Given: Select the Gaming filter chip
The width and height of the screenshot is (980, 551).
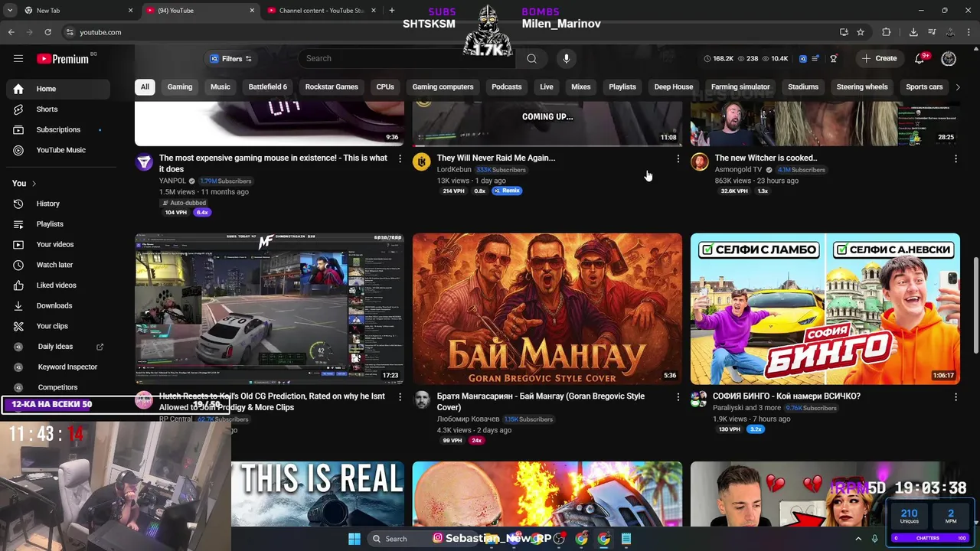Looking at the screenshot, I should tap(180, 87).
